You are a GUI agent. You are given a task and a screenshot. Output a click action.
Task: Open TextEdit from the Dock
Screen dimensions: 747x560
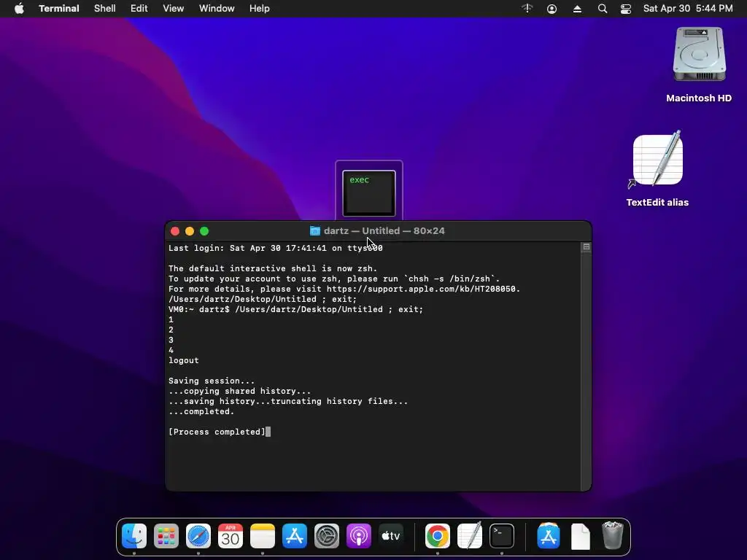[470, 536]
